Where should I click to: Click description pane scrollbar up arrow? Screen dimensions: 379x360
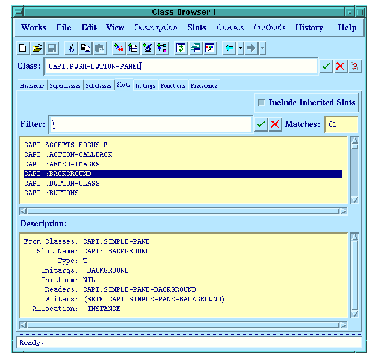[355, 237]
